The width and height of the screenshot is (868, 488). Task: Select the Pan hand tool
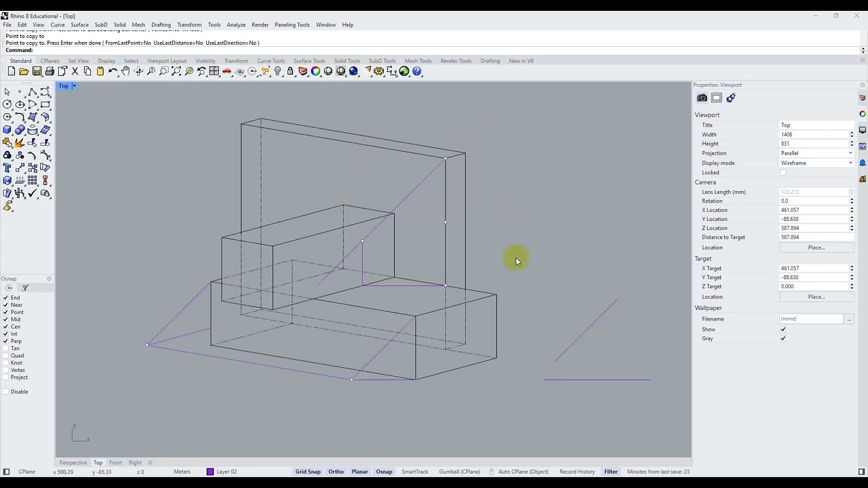[x=125, y=71]
